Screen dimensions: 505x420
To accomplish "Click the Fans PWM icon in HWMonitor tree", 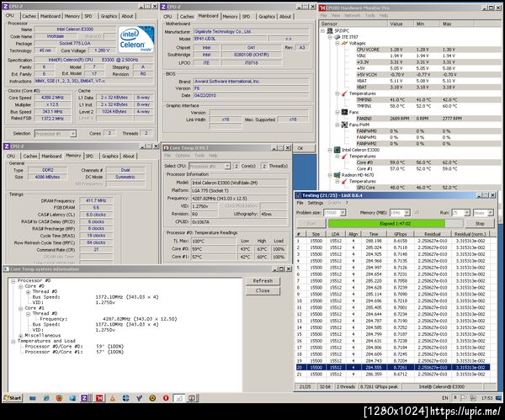I will pos(344,125).
